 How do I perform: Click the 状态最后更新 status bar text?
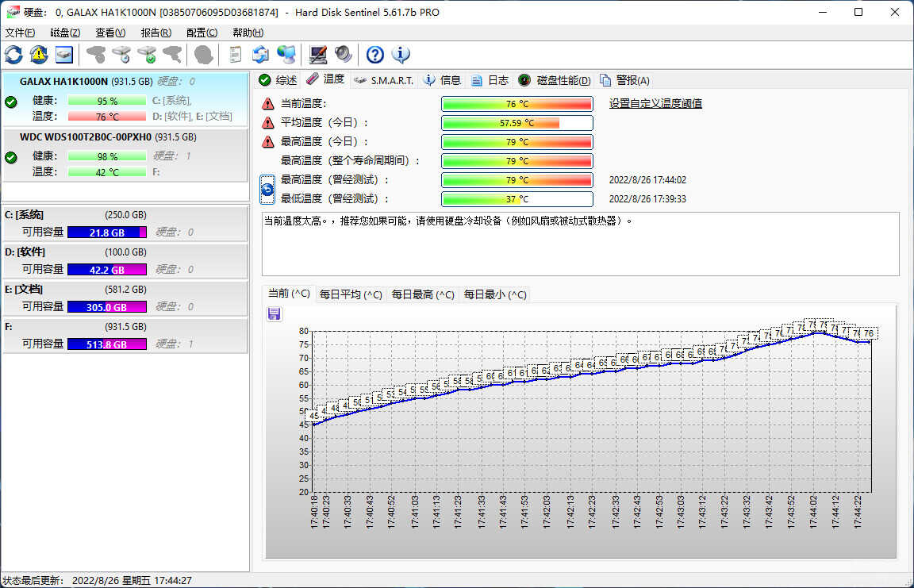click(x=98, y=580)
